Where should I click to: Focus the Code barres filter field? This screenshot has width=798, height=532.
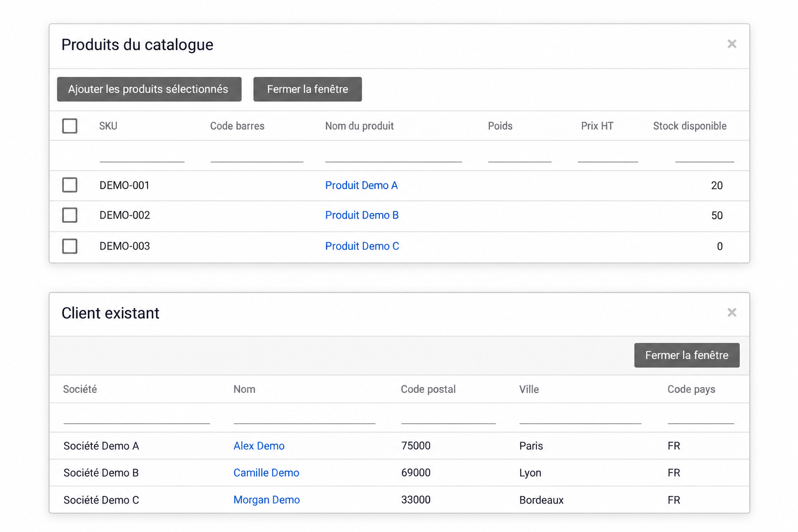click(x=257, y=155)
